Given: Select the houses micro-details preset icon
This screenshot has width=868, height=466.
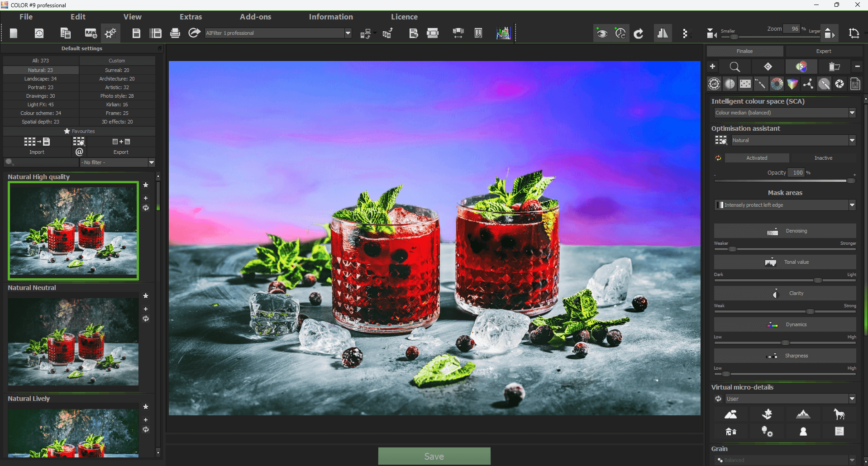Looking at the screenshot, I should point(731,432).
